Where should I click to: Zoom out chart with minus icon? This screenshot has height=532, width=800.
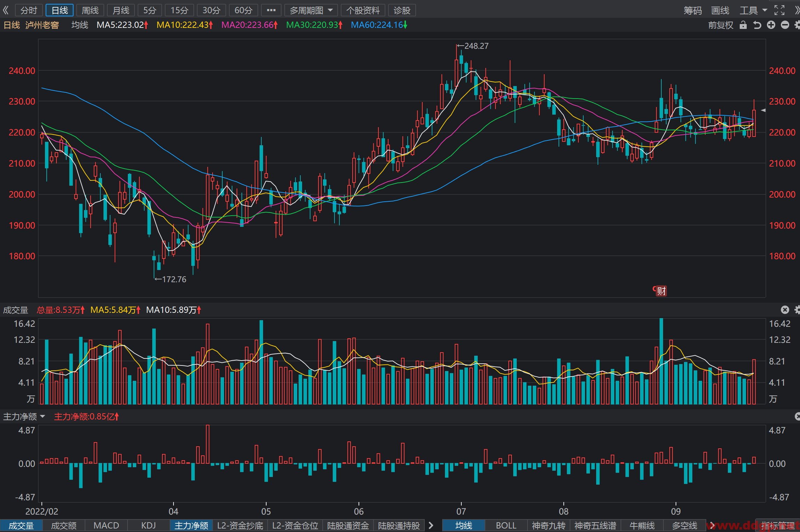tap(785, 25)
